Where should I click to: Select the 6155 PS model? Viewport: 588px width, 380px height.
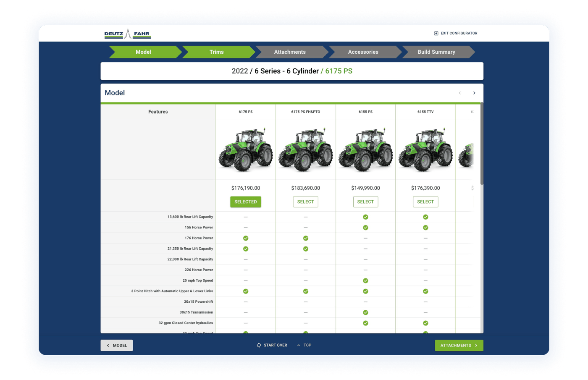pos(365,202)
